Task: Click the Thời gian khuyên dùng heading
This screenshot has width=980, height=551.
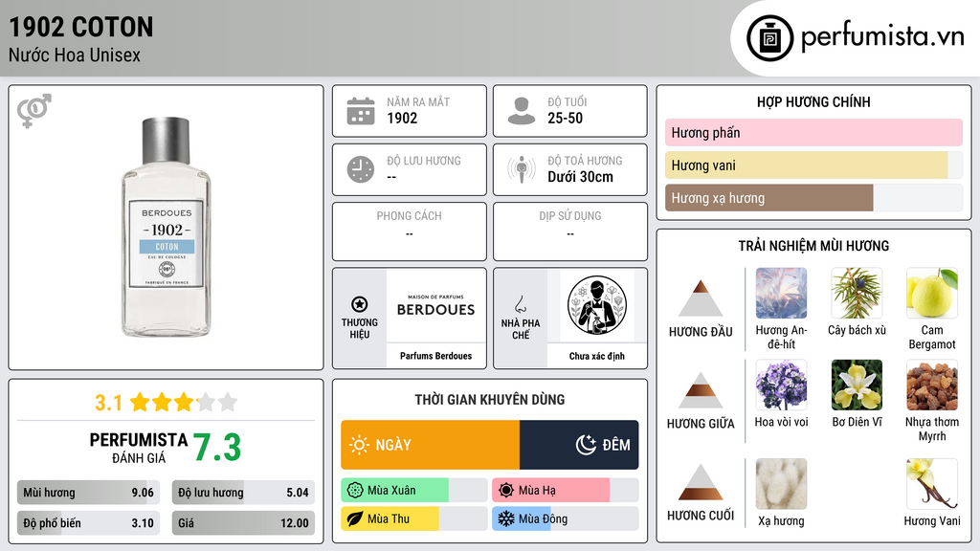Action: 489,400
